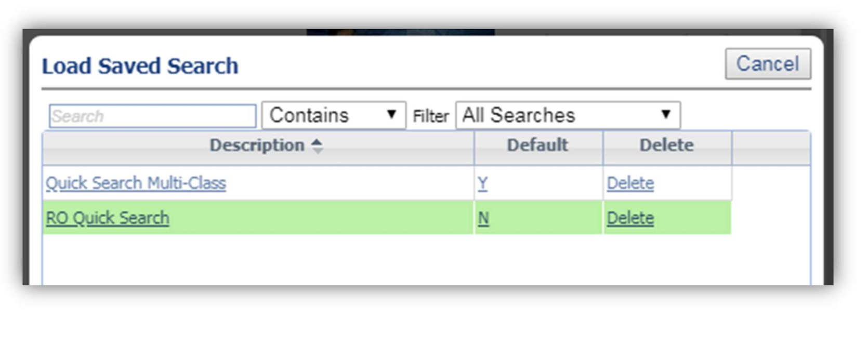Delete the RO Quick Search saved search

tap(630, 218)
